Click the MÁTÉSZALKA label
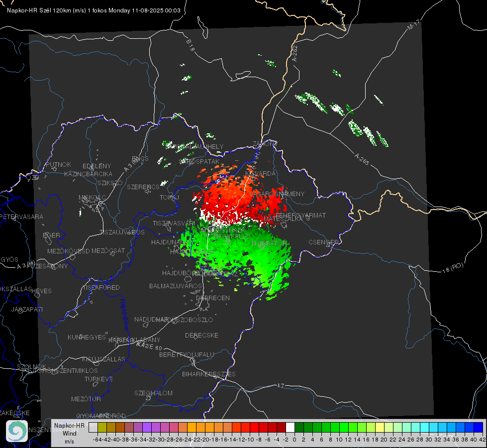 click(283, 219)
